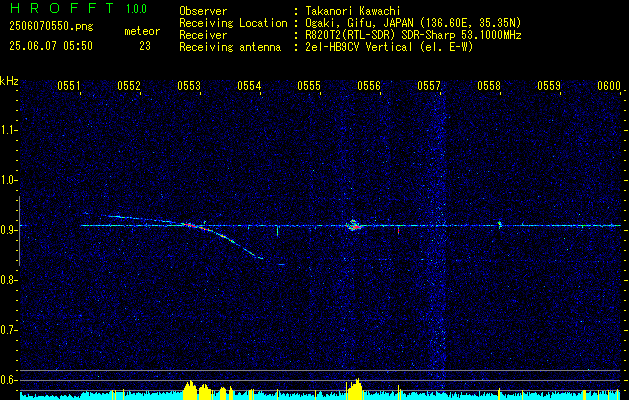The height and width of the screenshot is (400, 629).
Task: Click the meteor count 23
Action: [145, 46]
